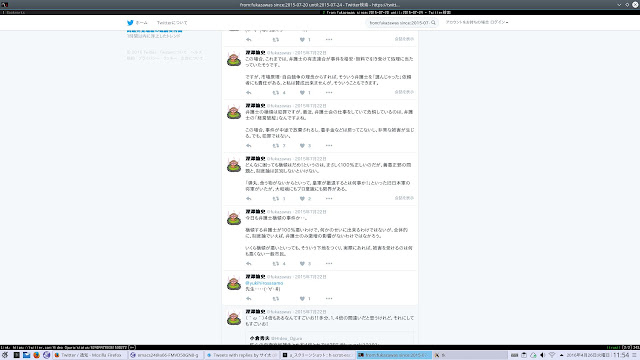Click the magnifier icon in the search box
This screenshot has height=360, width=640.
tap(433, 23)
